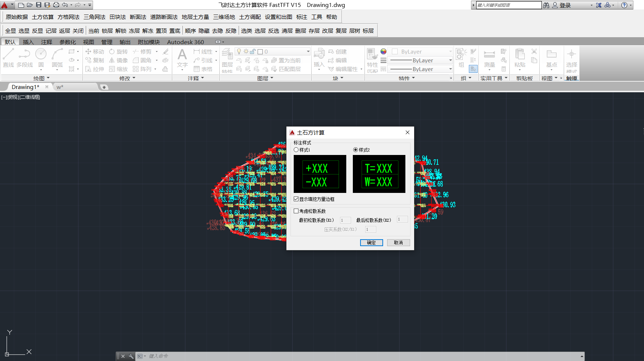The width and height of the screenshot is (644, 361).
Task: Click the 测量 (Measure) tool
Action: point(489,58)
